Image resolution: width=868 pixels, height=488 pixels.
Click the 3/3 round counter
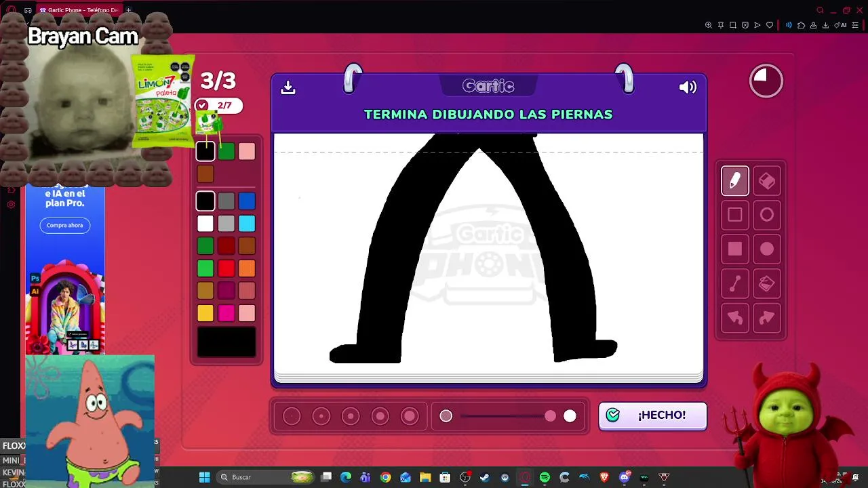(218, 81)
